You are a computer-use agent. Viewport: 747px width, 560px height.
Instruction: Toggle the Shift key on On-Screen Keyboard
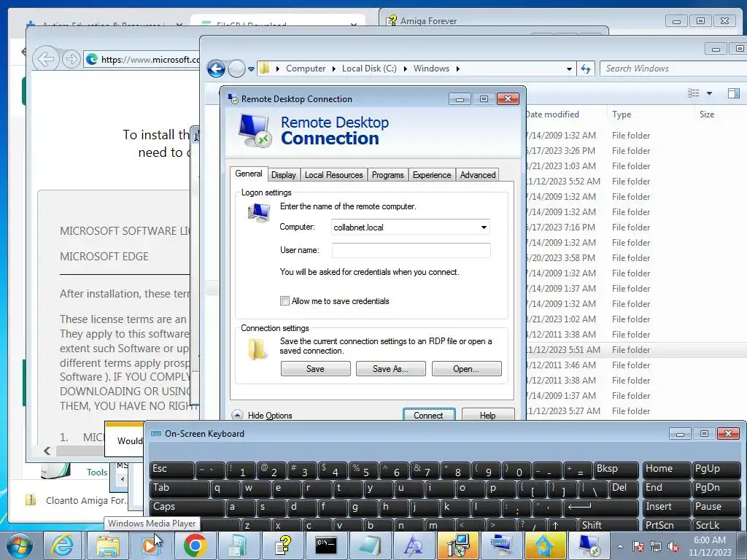coord(608,525)
